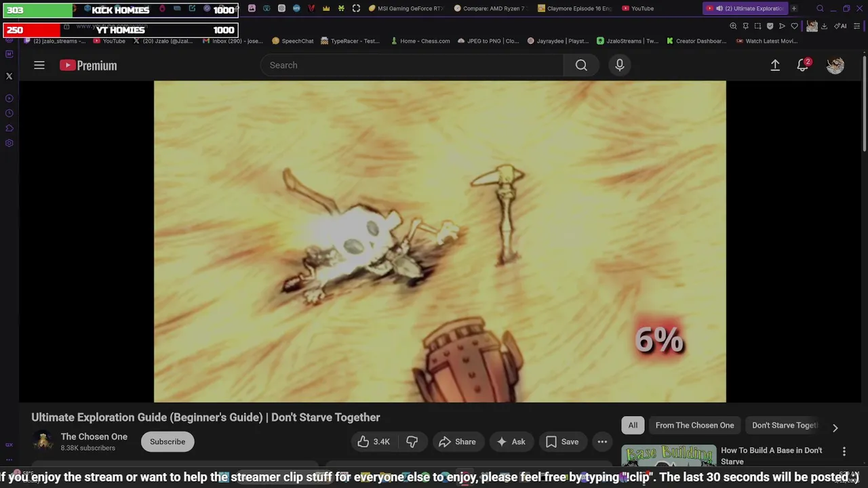Image resolution: width=868 pixels, height=488 pixels.
Task: Open the YouTube account avatar menu
Action: 835,65
